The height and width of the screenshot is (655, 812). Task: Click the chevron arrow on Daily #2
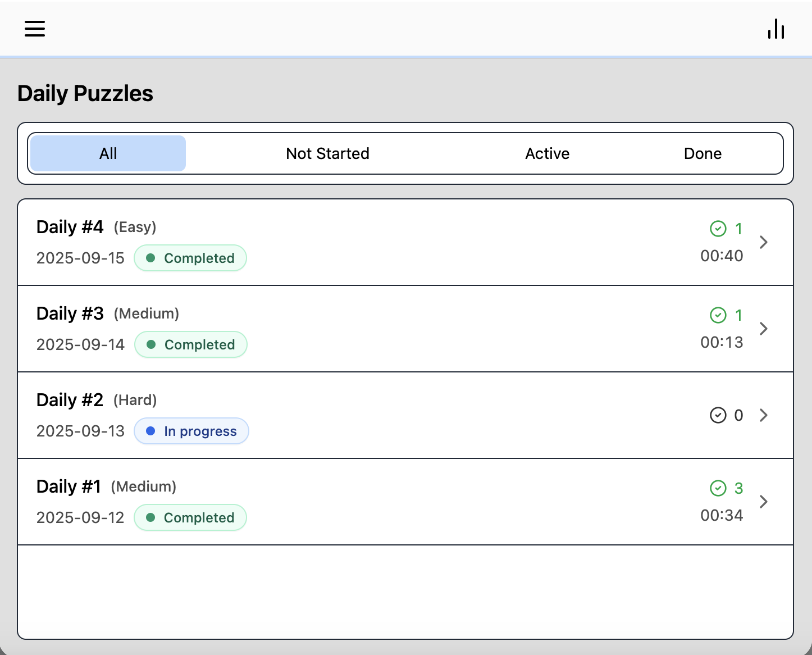point(764,415)
